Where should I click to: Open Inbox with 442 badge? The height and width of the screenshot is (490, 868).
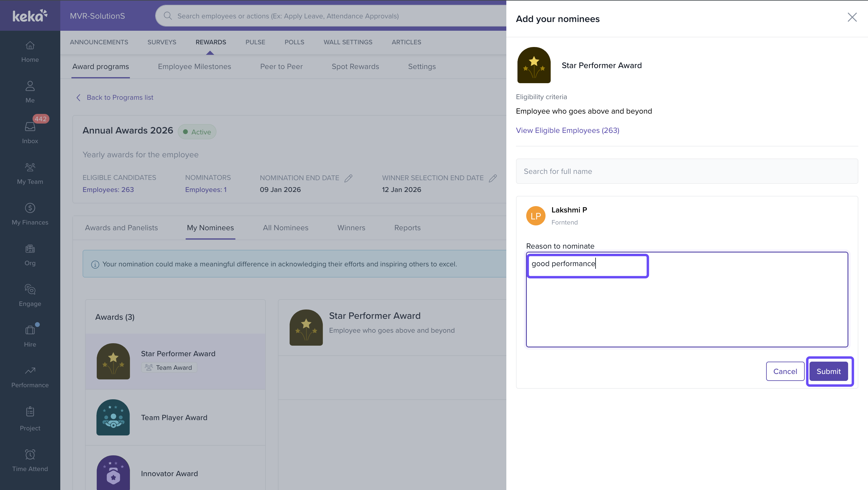(x=30, y=127)
